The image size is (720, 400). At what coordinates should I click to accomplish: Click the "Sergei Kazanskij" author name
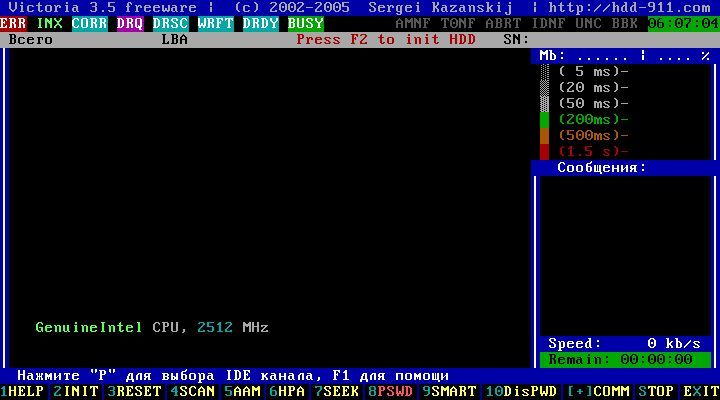pos(440,7)
